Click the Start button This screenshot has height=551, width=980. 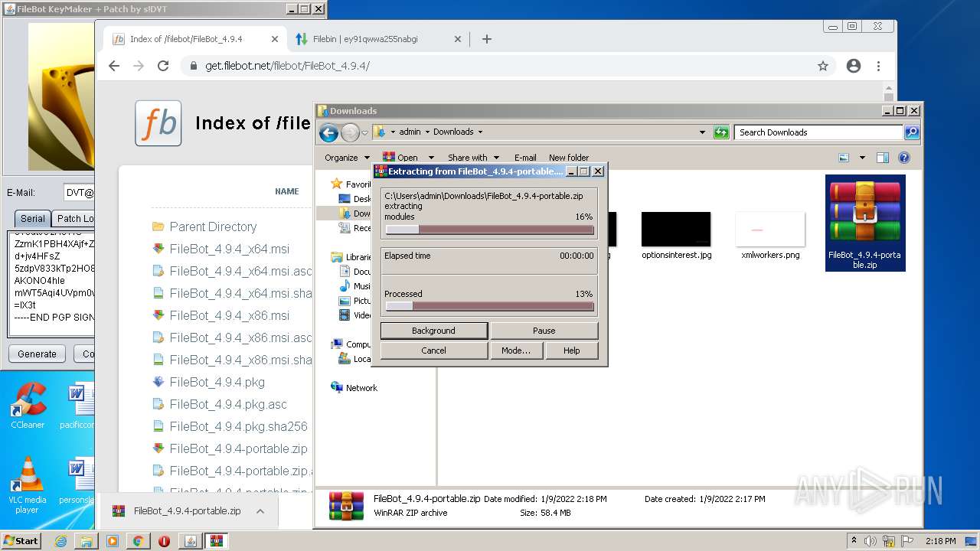coord(21,541)
